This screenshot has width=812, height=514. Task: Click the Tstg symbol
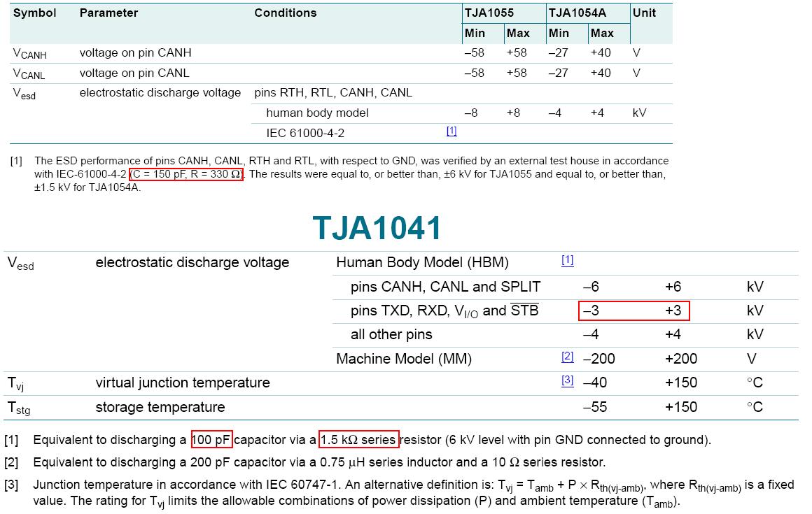[19, 408]
